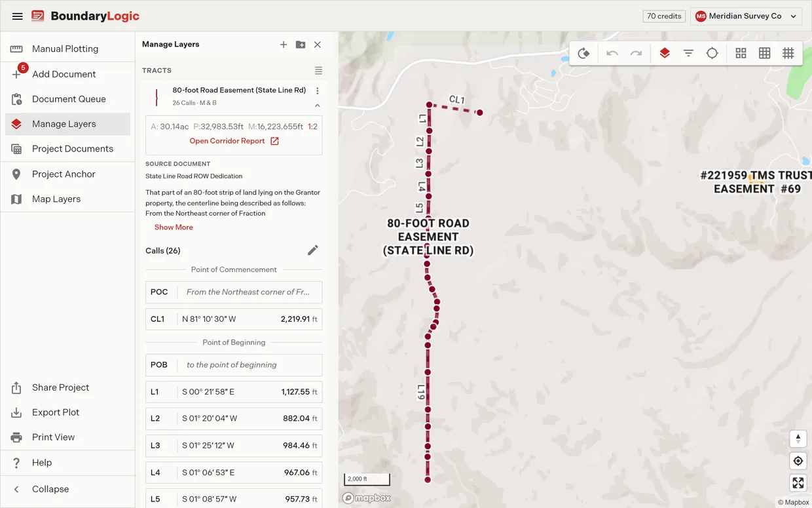
Task: Close the Manage Layers panel
Action: click(318, 45)
